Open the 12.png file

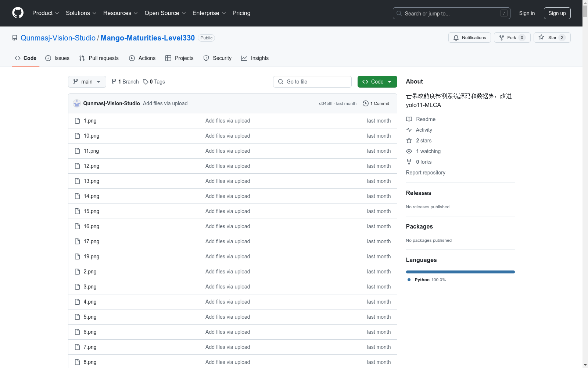[91, 166]
